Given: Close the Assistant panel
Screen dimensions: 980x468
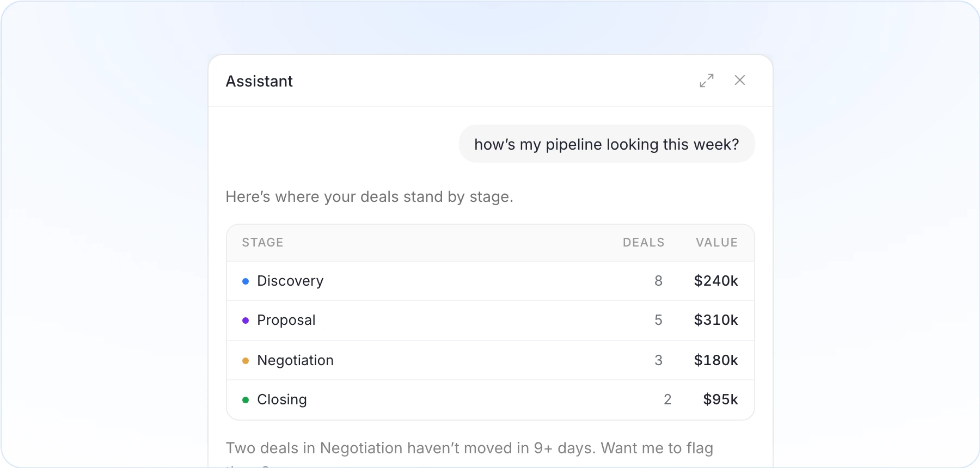Looking at the screenshot, I should click(740, 80).
